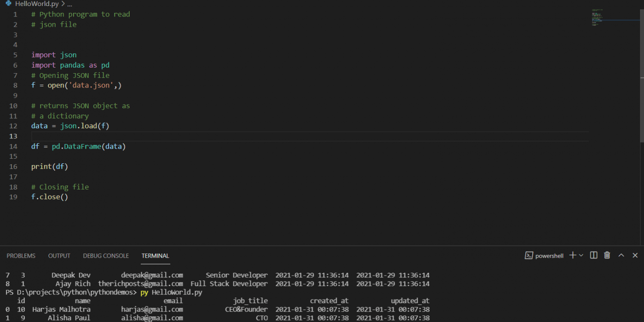The height and width of the screenshot is (322, 644).
Task: Click the powershell terminal icon
Action: [x=529, y=255]
